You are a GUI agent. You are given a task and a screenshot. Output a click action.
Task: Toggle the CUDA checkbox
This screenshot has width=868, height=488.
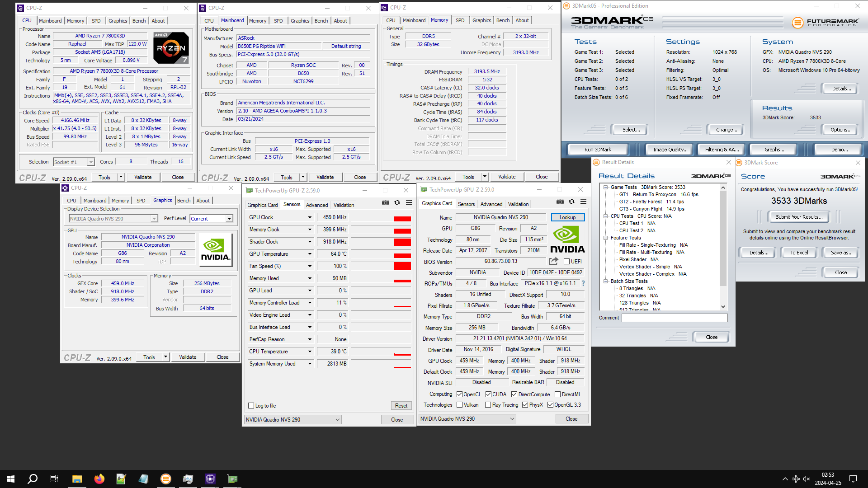(488, 394)
